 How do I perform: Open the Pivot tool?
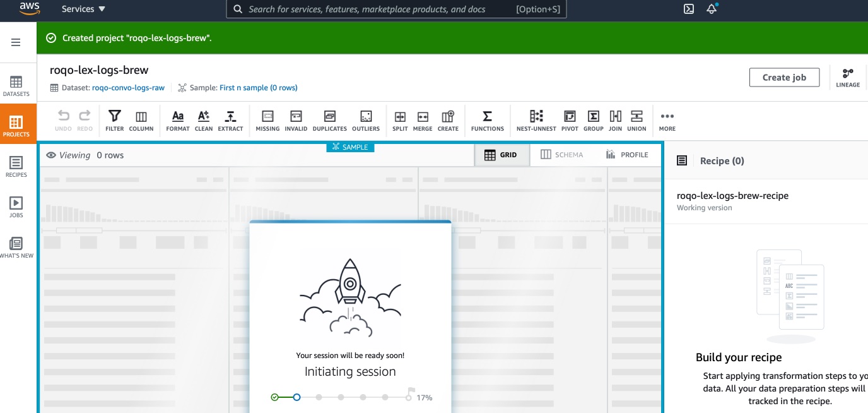[570, 120]
